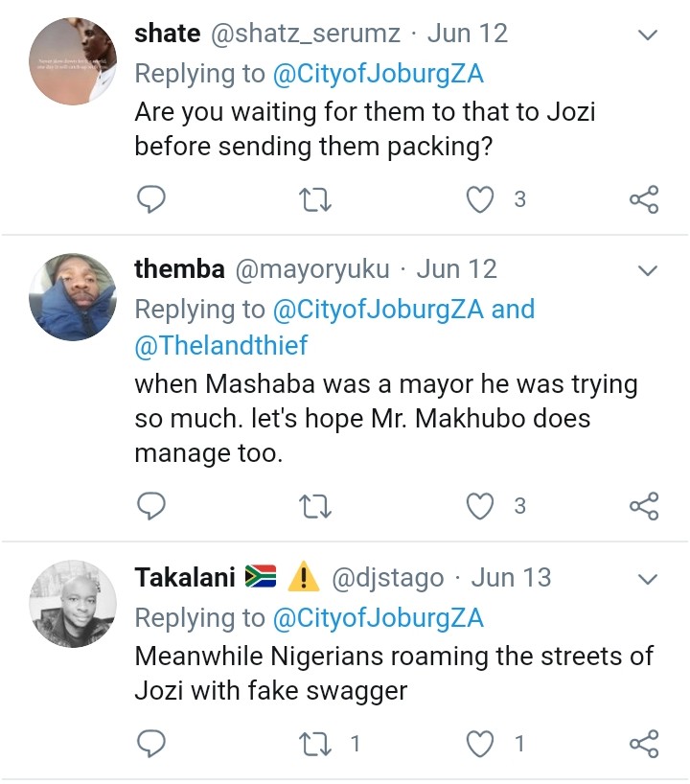Like shate's tweet with 3 likes
This screenshot has height=784, width=690.
pyautogui.click(x=479, y=199)
